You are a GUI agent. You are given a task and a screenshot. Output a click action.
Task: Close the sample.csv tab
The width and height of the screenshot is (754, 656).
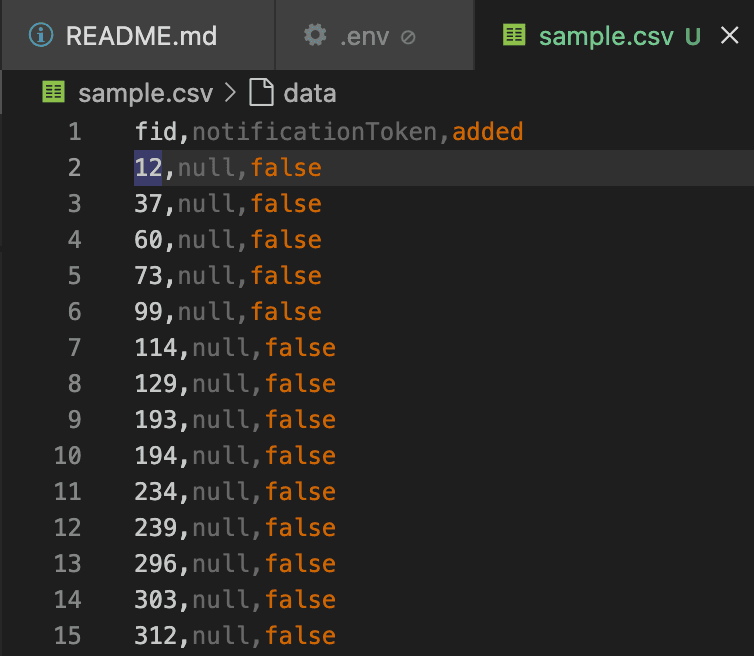729,35
